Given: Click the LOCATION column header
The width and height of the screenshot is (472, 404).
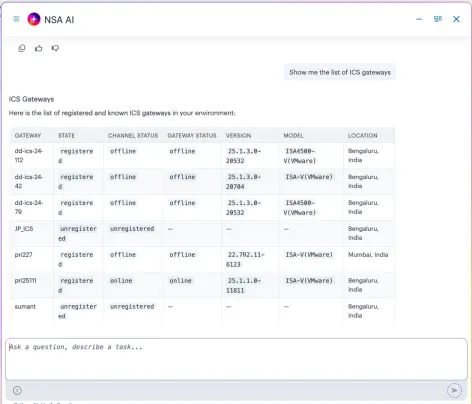Looking at the screenshot, I should click(363, 136).
